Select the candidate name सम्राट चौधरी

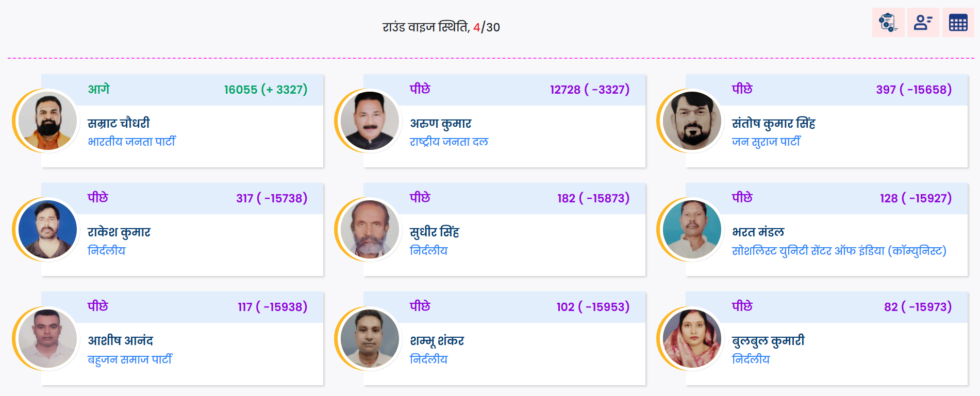point(119,123)
